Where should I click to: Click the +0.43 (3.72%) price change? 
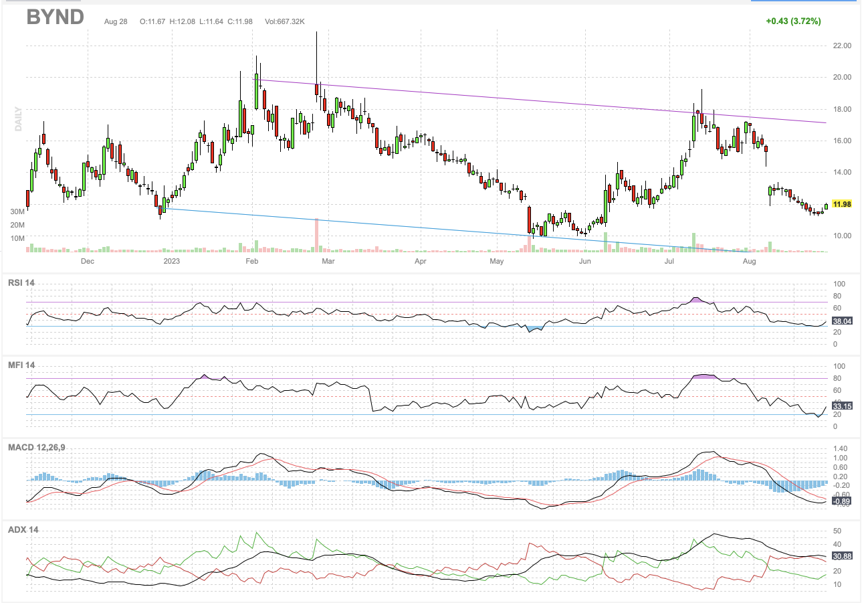[793, 21]
